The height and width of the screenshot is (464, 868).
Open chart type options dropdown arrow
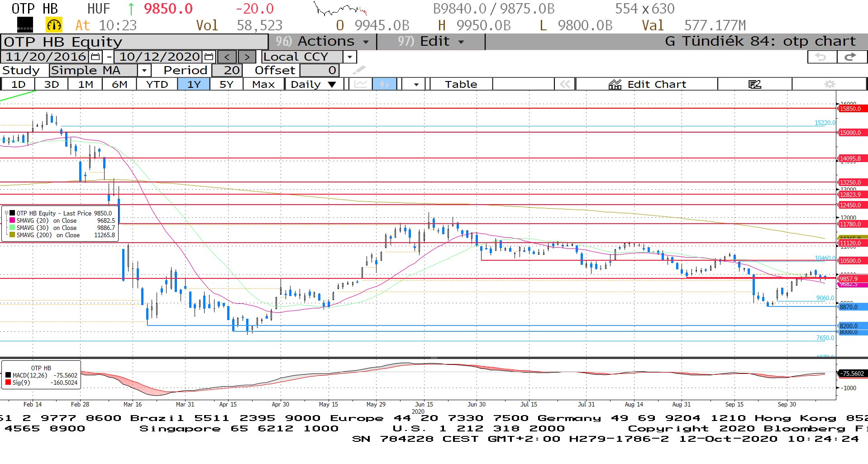point(416,85)
